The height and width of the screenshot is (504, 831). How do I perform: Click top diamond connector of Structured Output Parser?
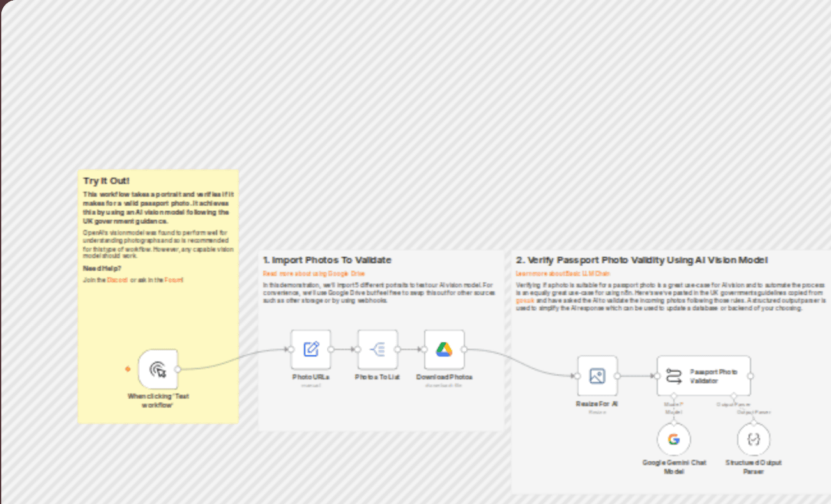tap(754, 423)
